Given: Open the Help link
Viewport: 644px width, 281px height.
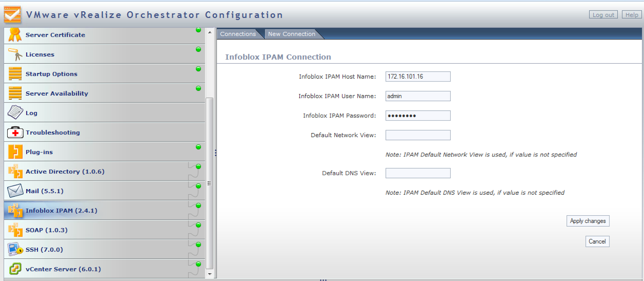Looking at the screenshot, I should tap(632, 15).
